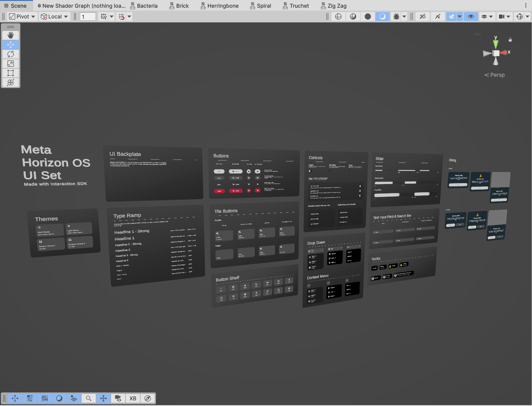Select the Scale tool

pos(11,64)
